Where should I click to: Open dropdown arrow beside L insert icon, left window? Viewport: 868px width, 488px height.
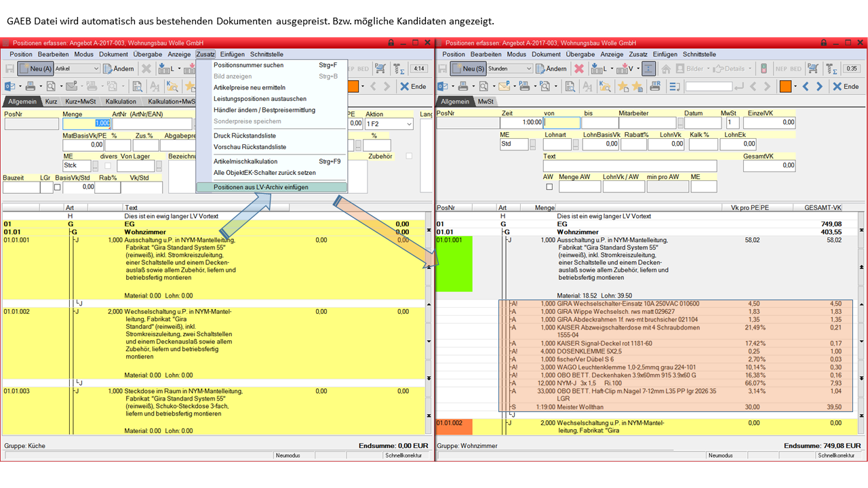coord(179,68)
